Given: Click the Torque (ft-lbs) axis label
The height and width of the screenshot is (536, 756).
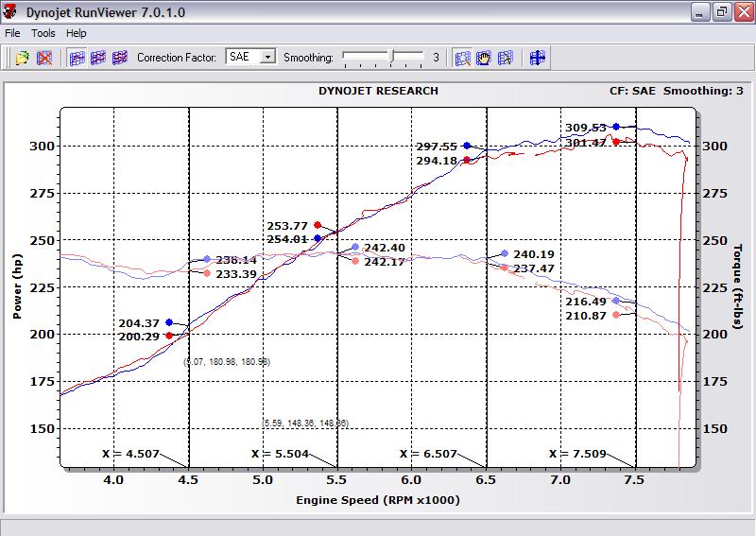Looking at the screenshot, I should pyautogui.click(x=738, y=286).
